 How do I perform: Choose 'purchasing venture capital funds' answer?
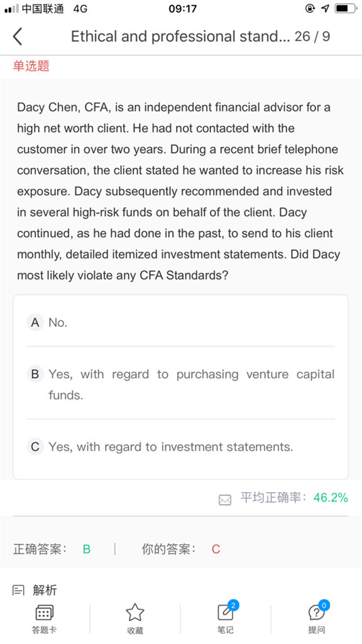pos(191,384)
